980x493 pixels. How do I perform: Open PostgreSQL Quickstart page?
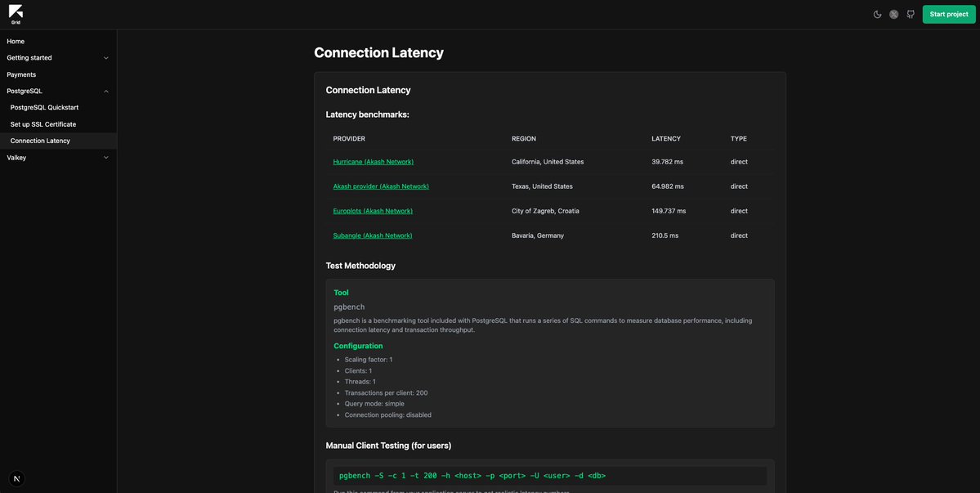tap(44, 107)
